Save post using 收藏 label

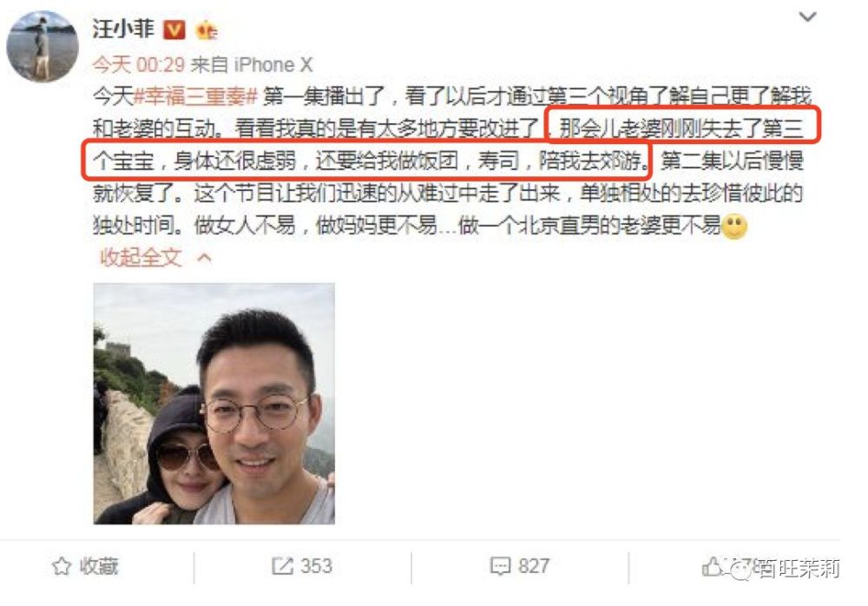[x=99, y=566]
